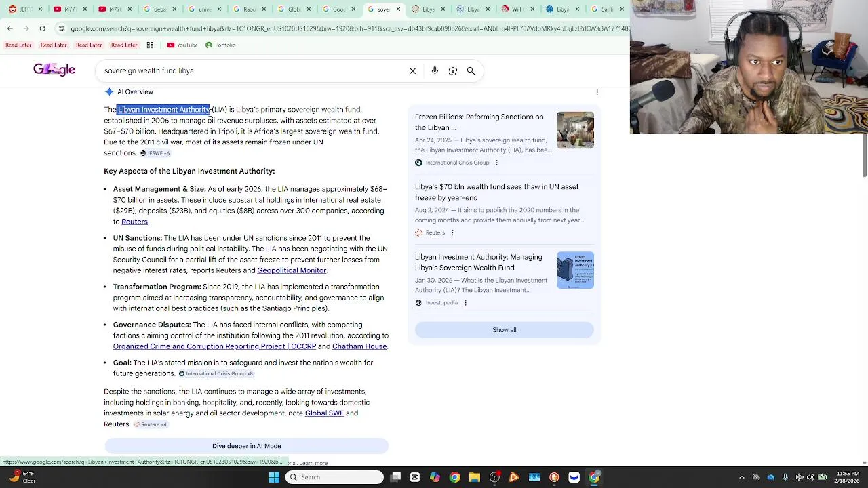Click Dive deeper in AI Mode button
The height and width of the screenshot is (488, 868).
(x=246, y=446)
